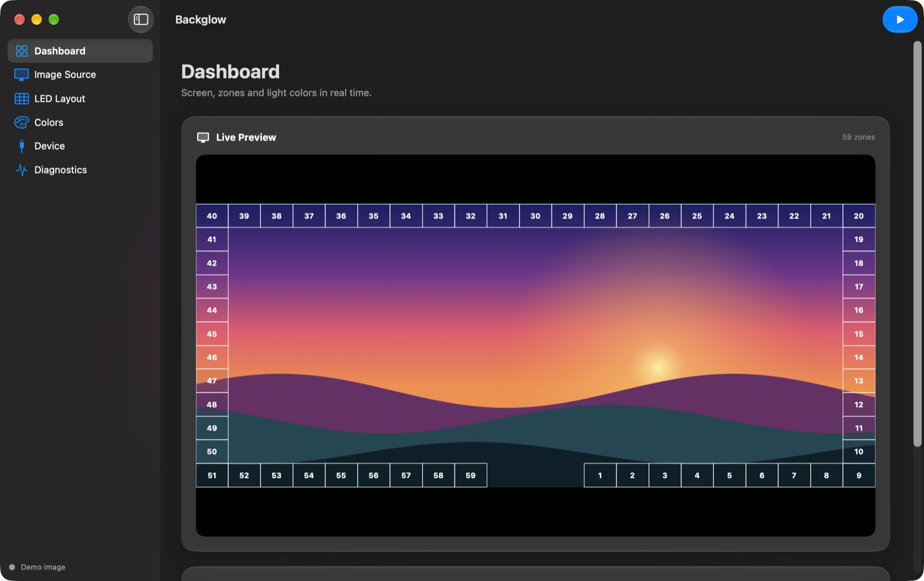Image resolution: width=924 pixels, height=581 pixels.
Task: Start playback with the blue play button
Action: click(900, 20)
